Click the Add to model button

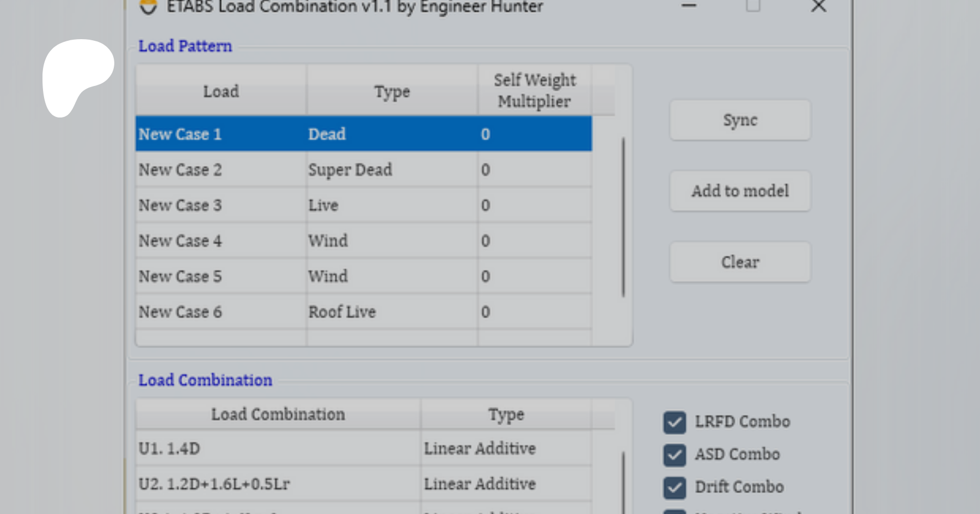tap(739, 191)
